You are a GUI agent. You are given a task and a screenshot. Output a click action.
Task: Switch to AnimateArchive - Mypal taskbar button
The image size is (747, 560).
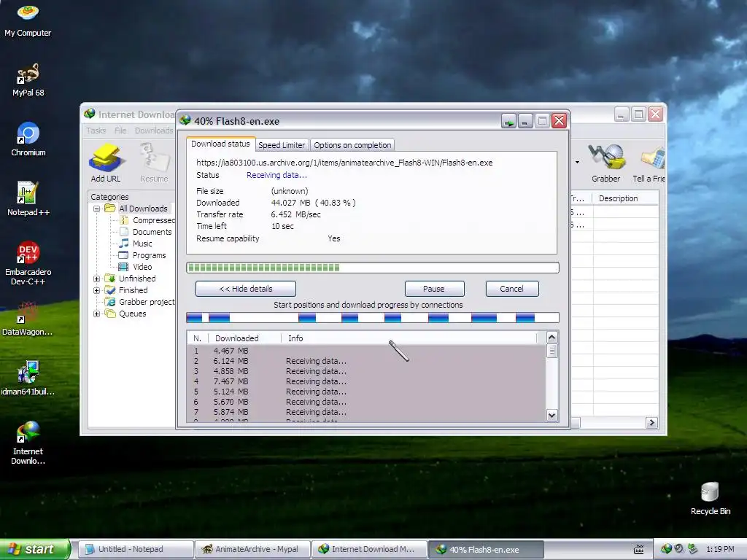point(252,550)
